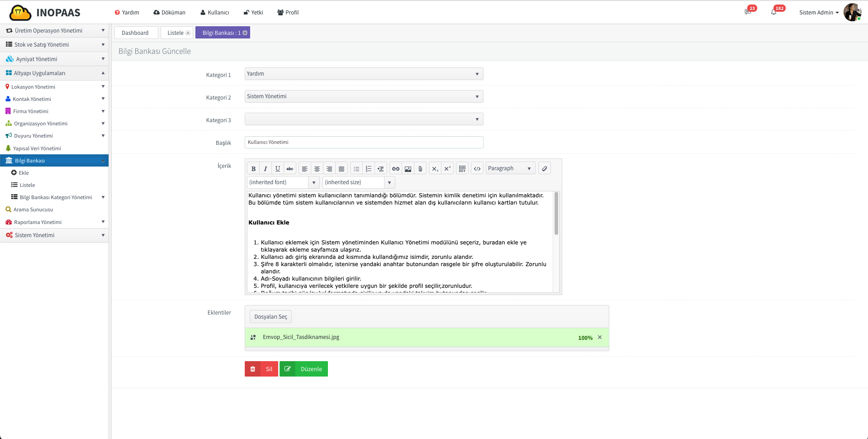Image resolution: width=868 pixels, height=439 pixels.
Task: Open inherited size dropdown
Action: pos(359,182)
